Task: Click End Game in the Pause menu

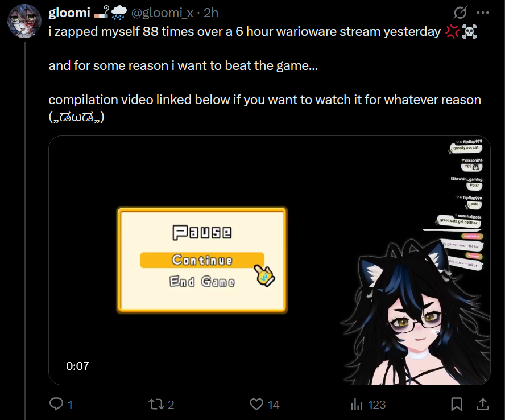Action: tap(202, 282)
